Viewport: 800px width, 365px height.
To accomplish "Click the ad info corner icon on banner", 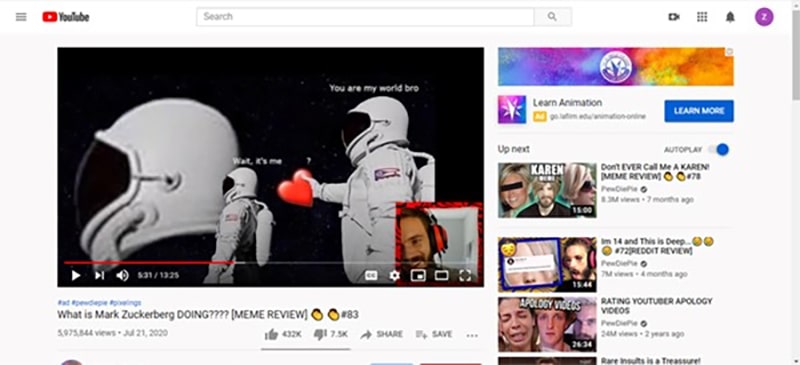I will 730,52.
